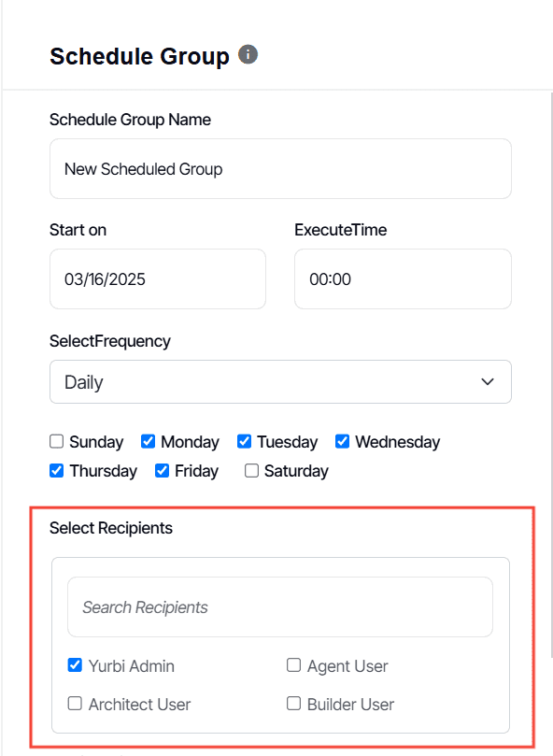Click the Start on date field
The width and height of the screenshot is (553, 756).
(x=157, y=278)
